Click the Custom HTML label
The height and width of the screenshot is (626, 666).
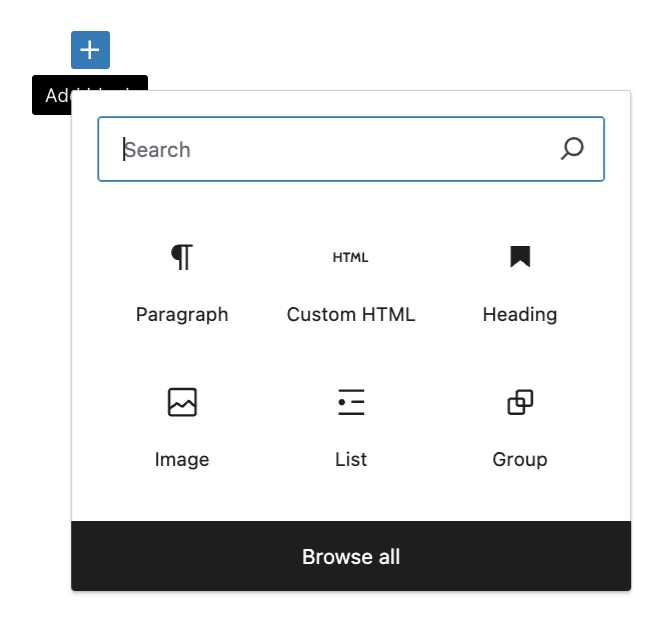tap(350, 315)
